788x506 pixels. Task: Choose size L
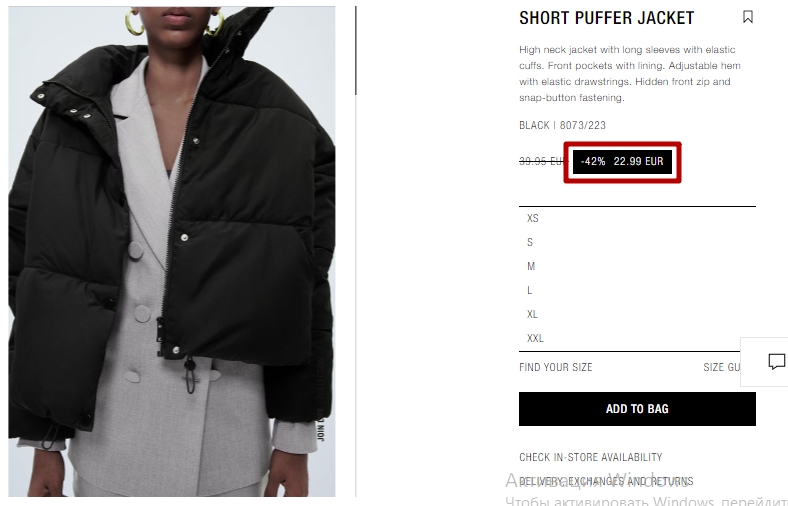click(637, 290)
